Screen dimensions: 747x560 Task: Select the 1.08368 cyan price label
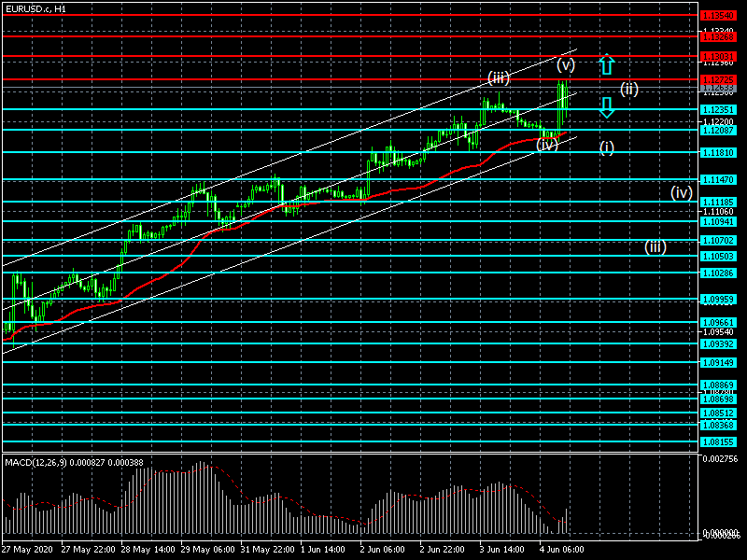click(718, 425)
